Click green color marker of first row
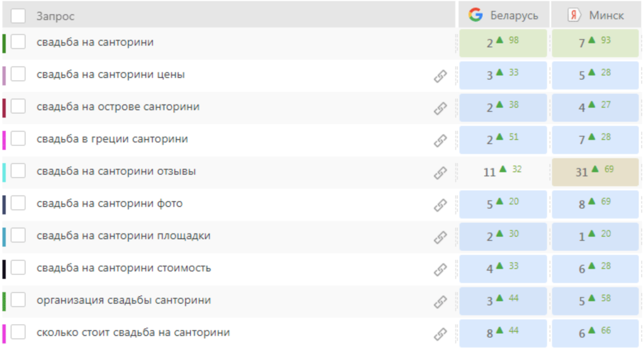Screen dimensions: 644x355 click(x=4, y=43)
